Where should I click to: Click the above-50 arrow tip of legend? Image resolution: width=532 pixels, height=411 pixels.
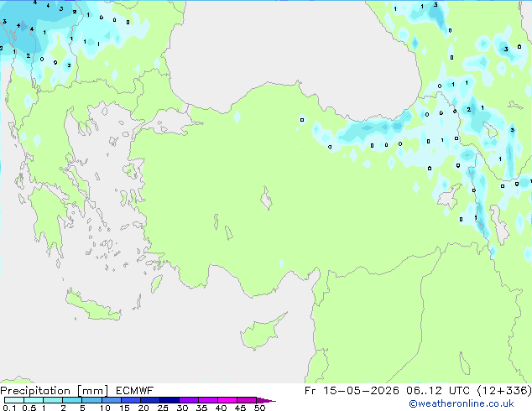[266, 400]
